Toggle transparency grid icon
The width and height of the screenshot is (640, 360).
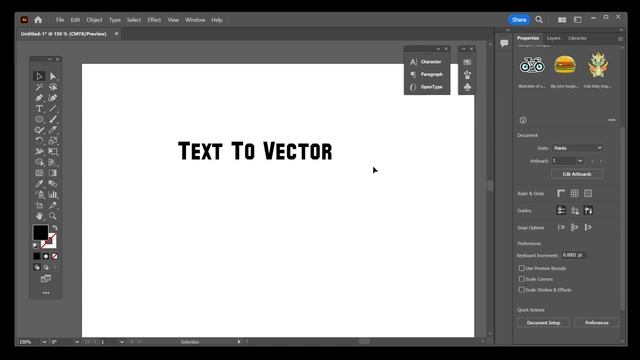(x=588, y=193)
